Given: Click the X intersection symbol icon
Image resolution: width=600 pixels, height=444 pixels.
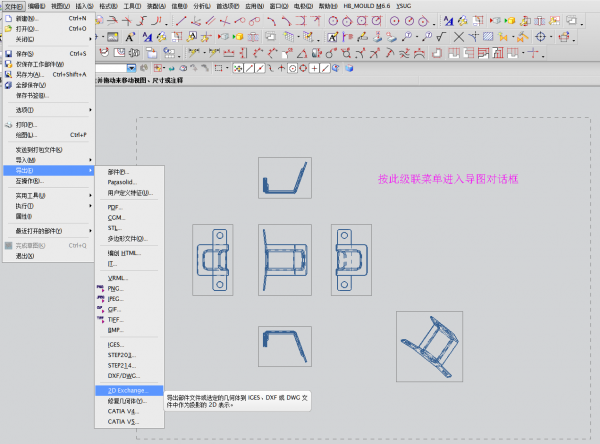Looking at the screenshot, I should [x=458, y=37].
